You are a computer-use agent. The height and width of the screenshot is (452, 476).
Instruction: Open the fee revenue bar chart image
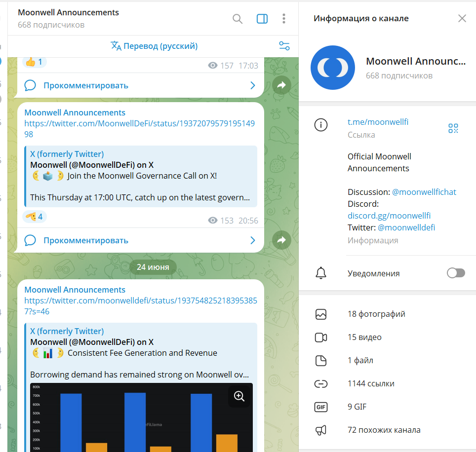click(x=141, y=417)
